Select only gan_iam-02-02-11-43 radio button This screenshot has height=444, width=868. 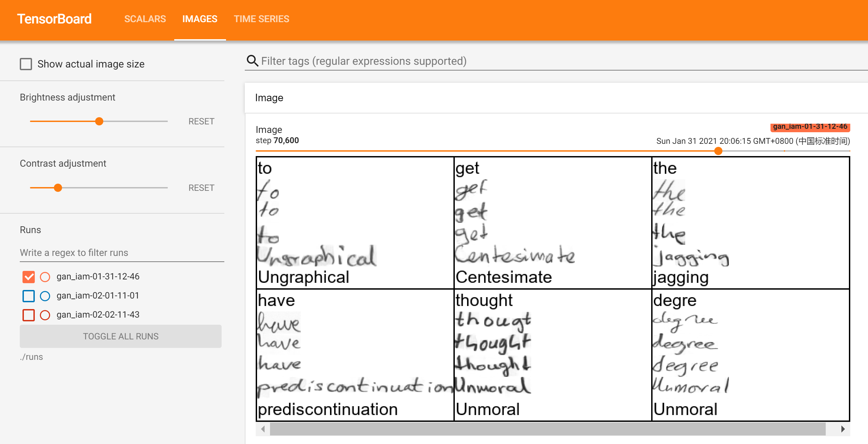45,315
